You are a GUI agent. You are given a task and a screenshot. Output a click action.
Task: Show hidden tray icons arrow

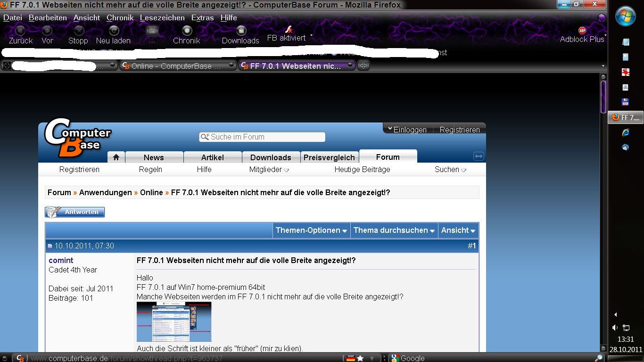(x=615, y=314)
